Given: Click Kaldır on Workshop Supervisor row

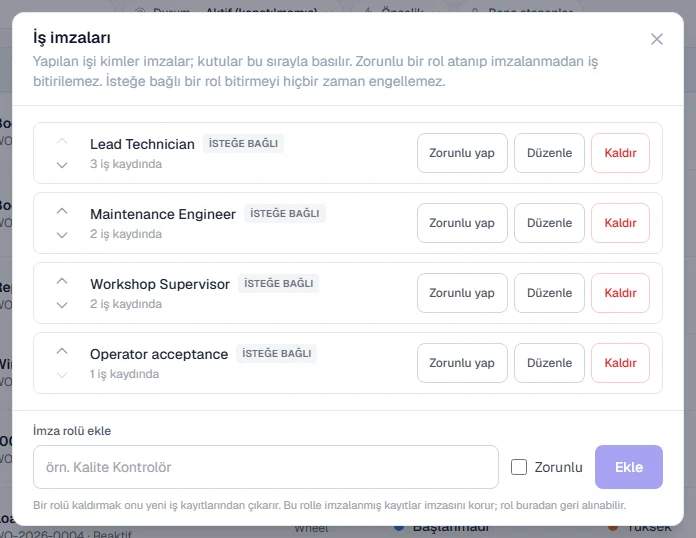Looking at the screenshot, I should (x=620, y=293).
